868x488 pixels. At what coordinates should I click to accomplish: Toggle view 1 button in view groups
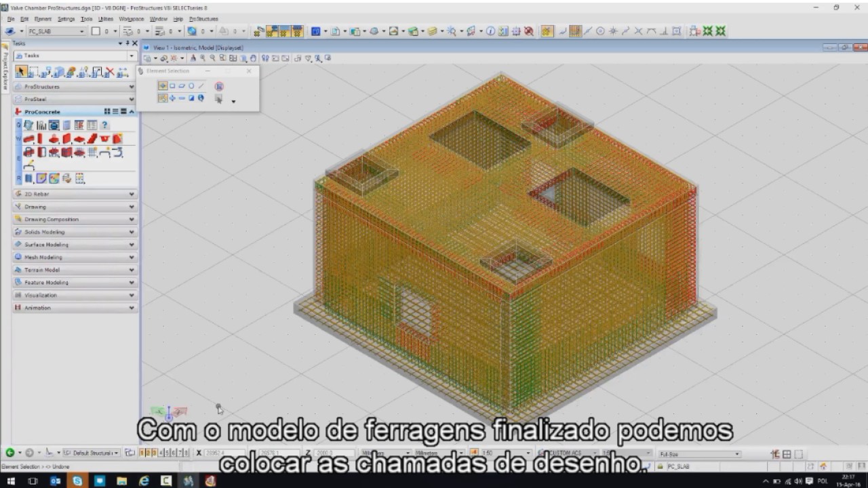click(142, 453)
